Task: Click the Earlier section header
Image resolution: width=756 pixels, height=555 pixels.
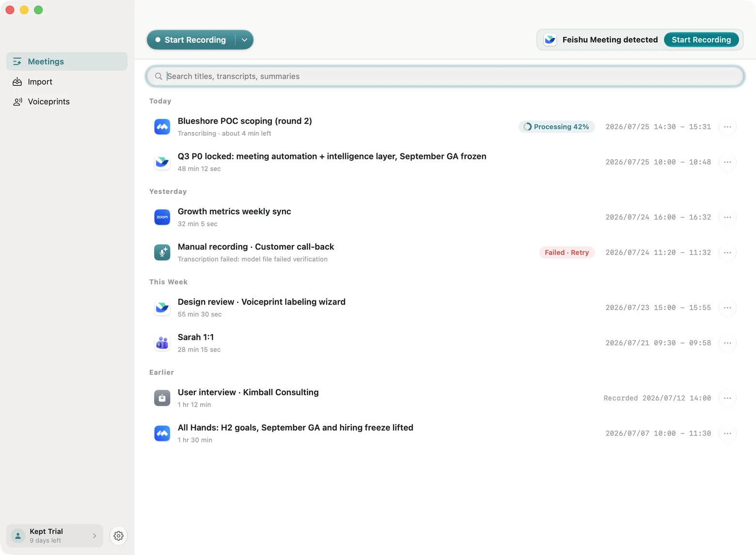Action: (x=162, y=372)
